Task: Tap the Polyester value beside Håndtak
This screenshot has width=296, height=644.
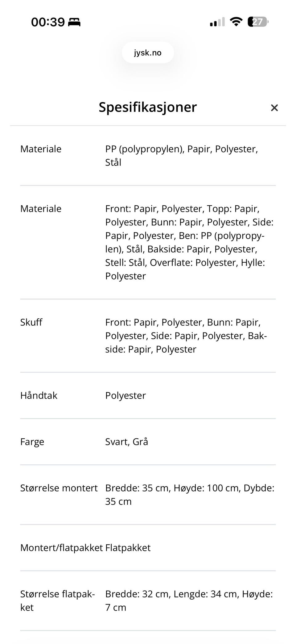Action: (x=125, y=395)
